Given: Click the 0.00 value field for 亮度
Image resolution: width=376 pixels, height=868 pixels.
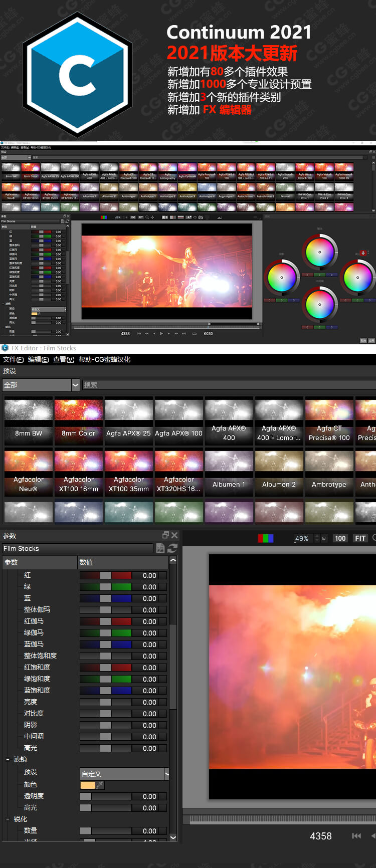Looking at the screenshot, I should pyautogui.click(x=149, y=702).
